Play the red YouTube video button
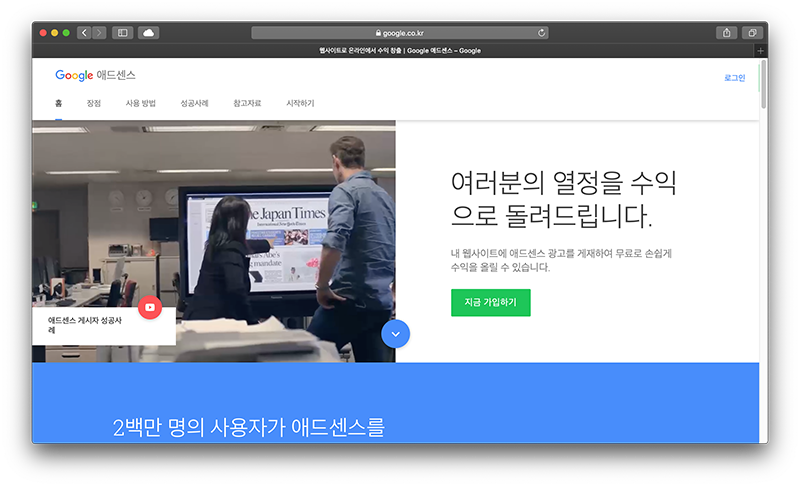The image size is (800, 486). (x=149, y=307)
